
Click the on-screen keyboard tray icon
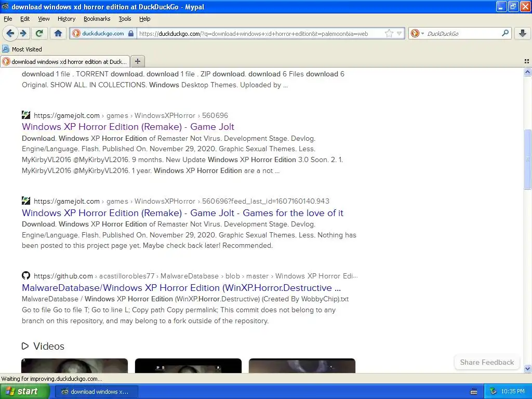click(474, 392)
